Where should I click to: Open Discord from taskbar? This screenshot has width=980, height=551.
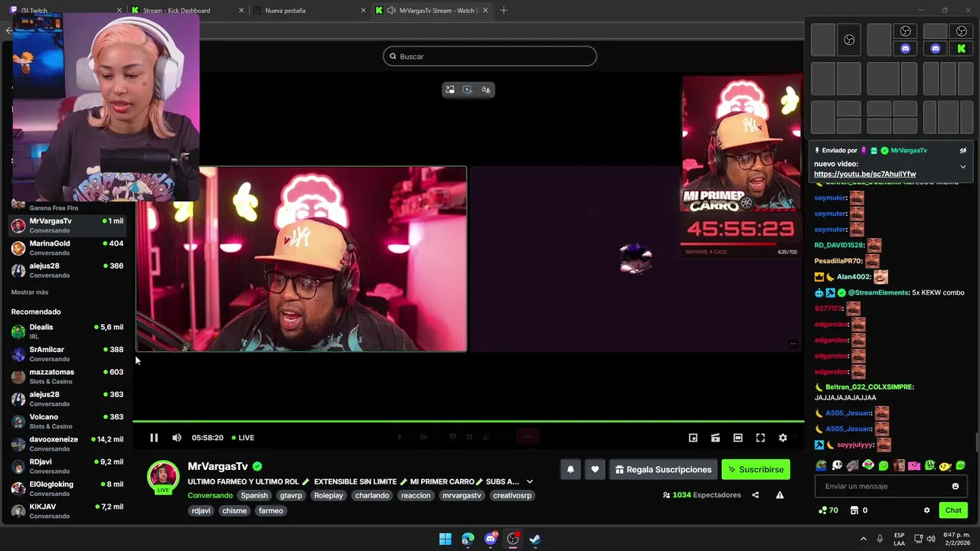491,539
